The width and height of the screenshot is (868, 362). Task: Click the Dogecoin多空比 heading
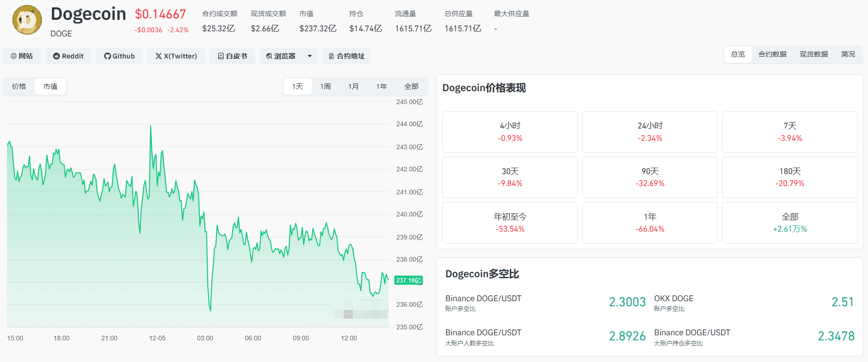[x=482, y=274]
